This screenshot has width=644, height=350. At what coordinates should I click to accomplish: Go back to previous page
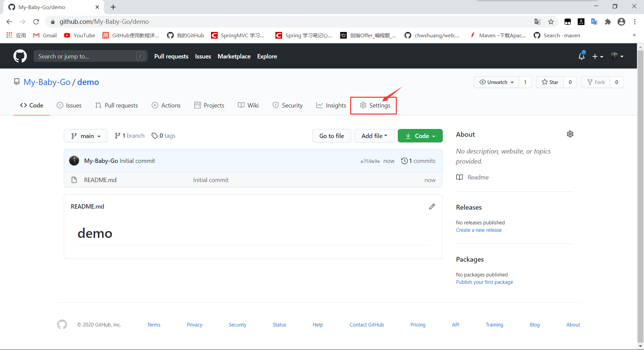click(9, 22)
